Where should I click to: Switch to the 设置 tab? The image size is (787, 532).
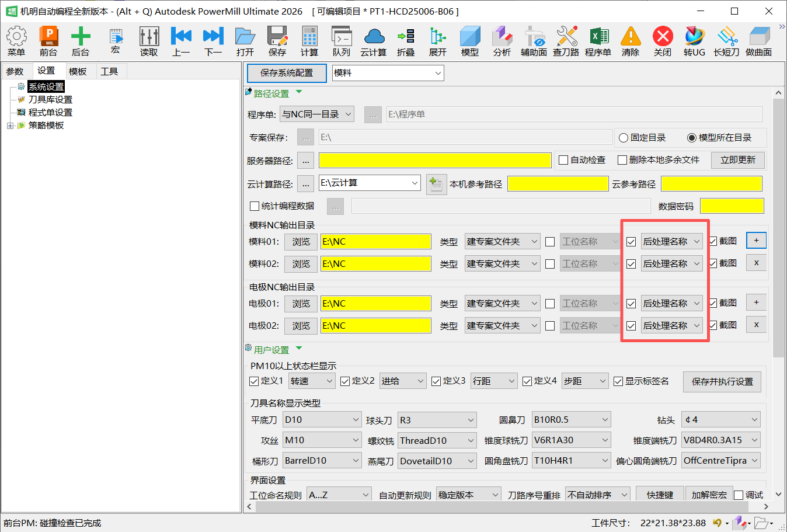click(x=46, y=71)
